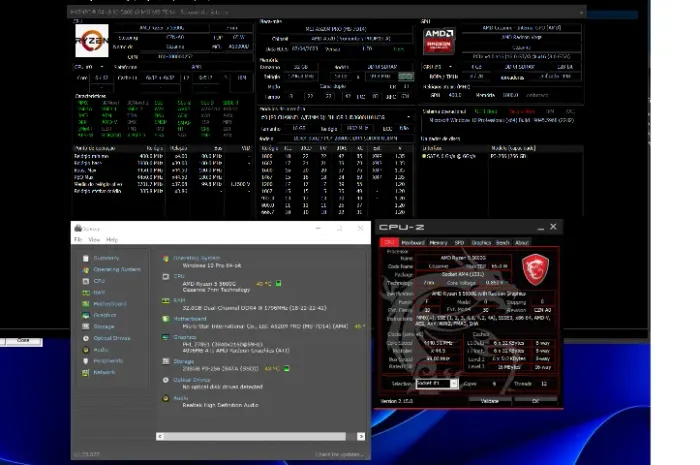Switch to the About tab in CPU-Z
The width and height of the screenshot is (700, 465).
pos(522,242)
